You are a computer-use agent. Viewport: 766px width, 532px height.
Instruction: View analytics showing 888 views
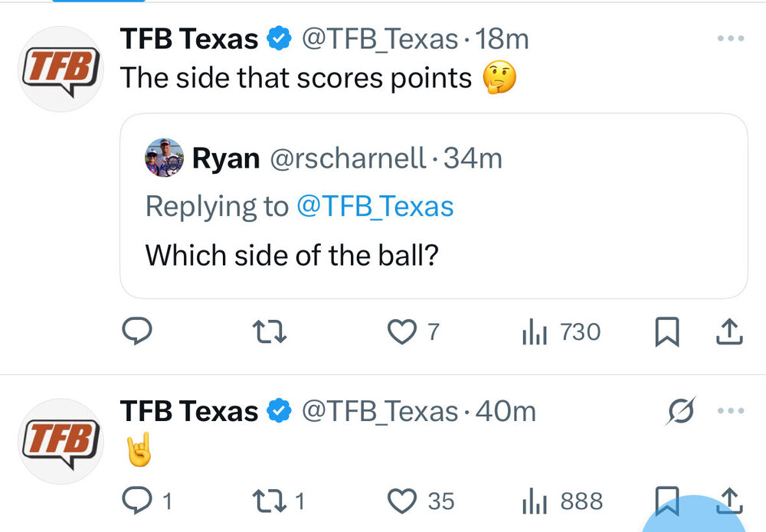(562, 501)
